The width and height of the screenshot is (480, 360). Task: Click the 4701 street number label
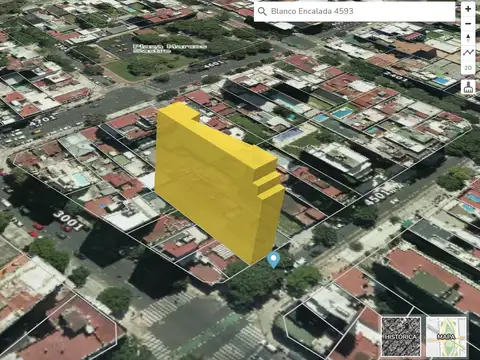(x=43, y=120)
